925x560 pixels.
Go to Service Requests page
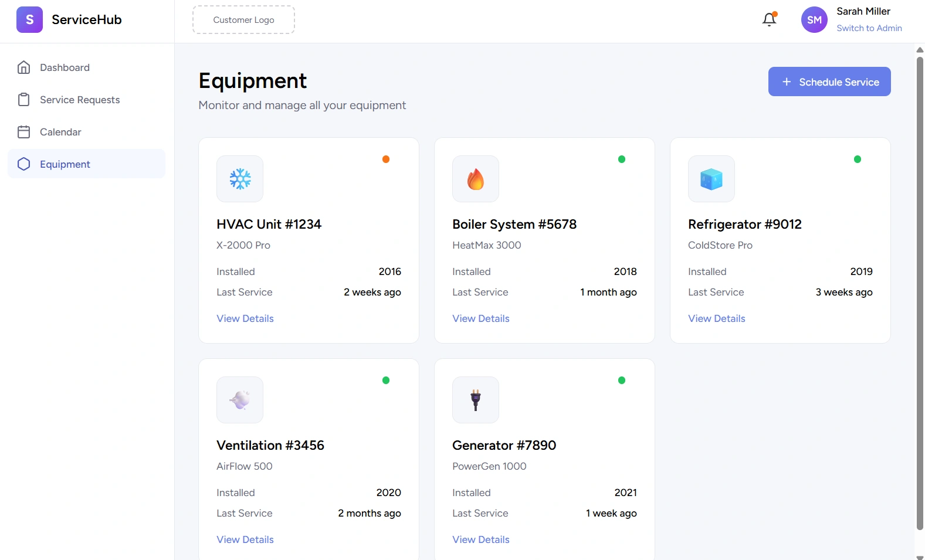click(79, 100)
